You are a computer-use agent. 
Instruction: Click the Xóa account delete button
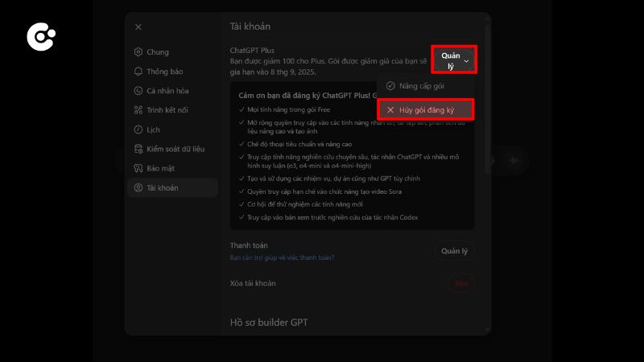coord(461,284)
